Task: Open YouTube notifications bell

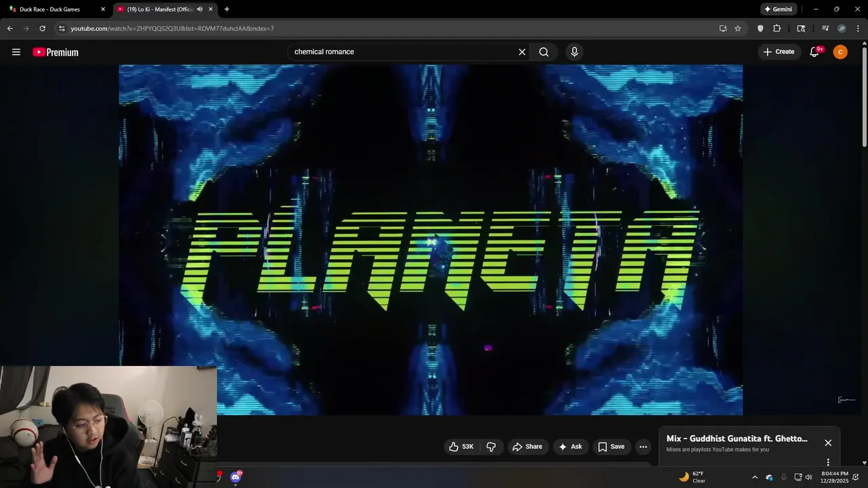Action: click(815, 52)
